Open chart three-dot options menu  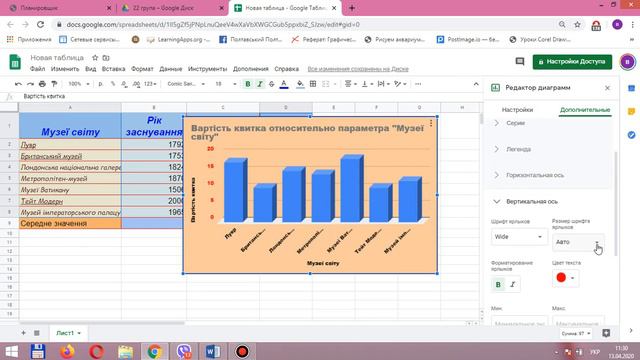(x=431, y=123)
